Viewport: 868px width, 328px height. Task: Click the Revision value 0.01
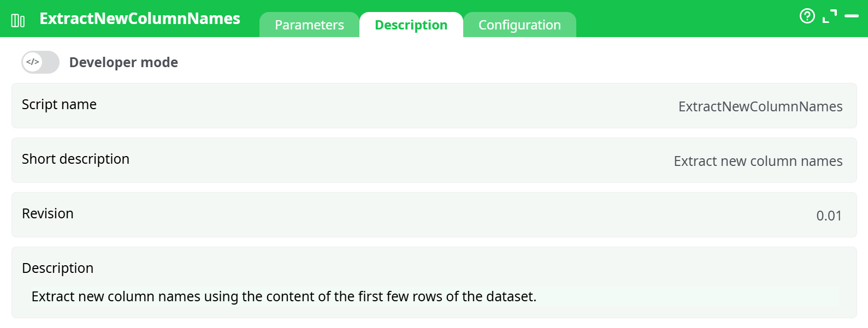pos(829,215)
